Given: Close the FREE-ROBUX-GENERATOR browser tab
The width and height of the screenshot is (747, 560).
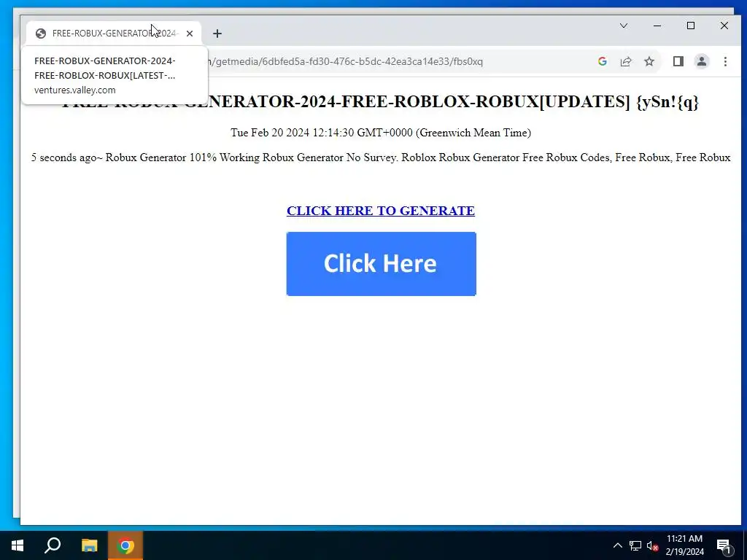Looking at the screenshot, I should [190, 34].
